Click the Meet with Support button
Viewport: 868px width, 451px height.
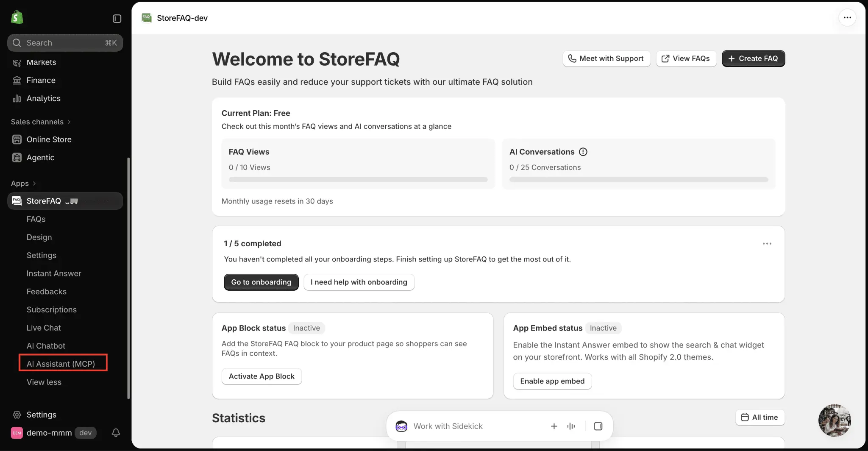coord(606,58)
